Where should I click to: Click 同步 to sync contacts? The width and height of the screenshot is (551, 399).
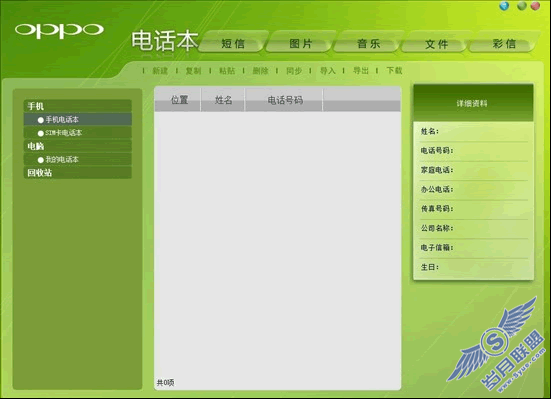pos(294,71)
